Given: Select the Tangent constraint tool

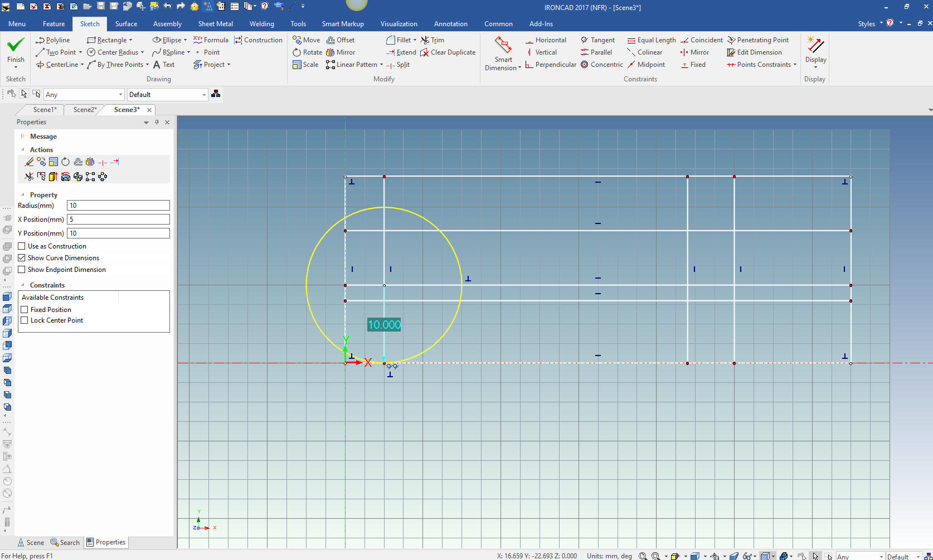Looking at the screenshot, I should [597, 40].
